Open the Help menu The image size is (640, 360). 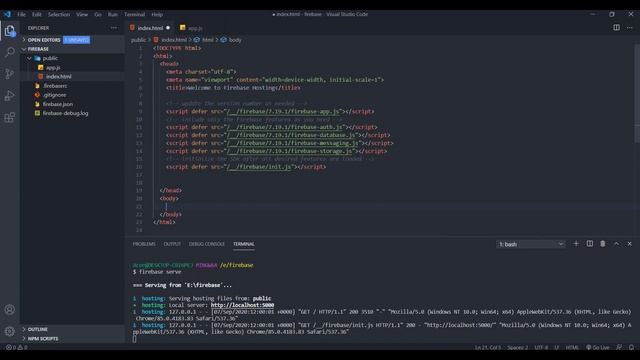[x=157, y=14]
